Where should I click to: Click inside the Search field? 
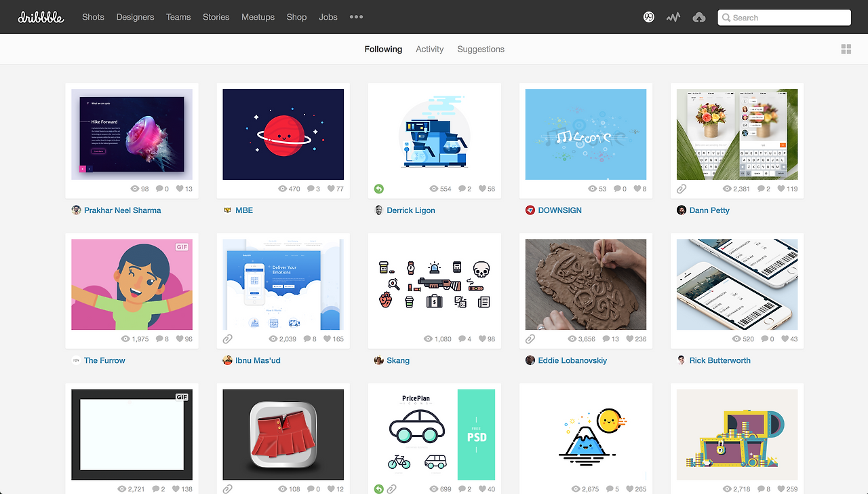(x=784, y=17)
